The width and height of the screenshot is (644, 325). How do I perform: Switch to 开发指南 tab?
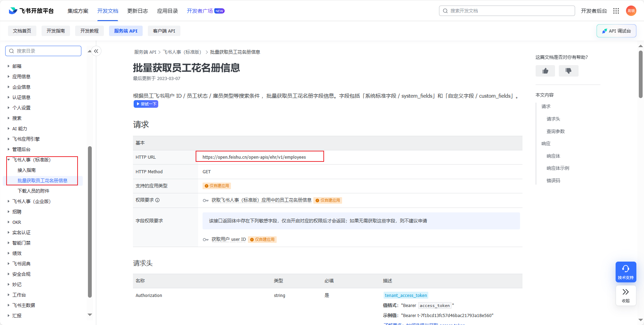(56, 31)
